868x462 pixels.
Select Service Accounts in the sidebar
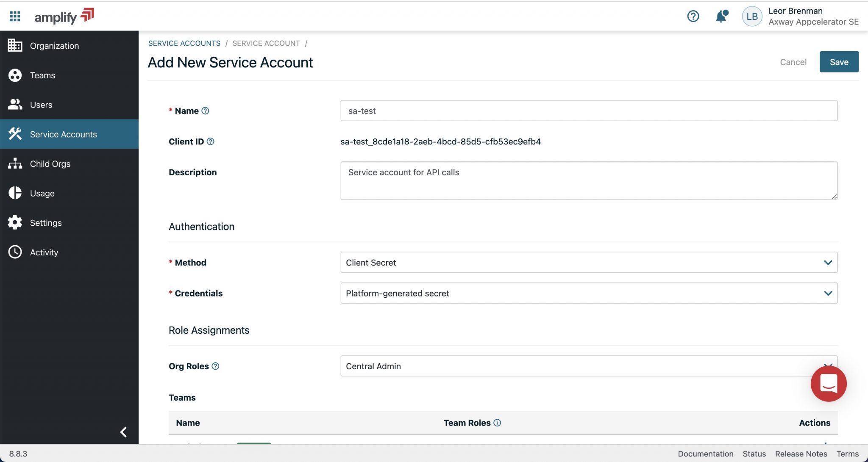point(63,134)
